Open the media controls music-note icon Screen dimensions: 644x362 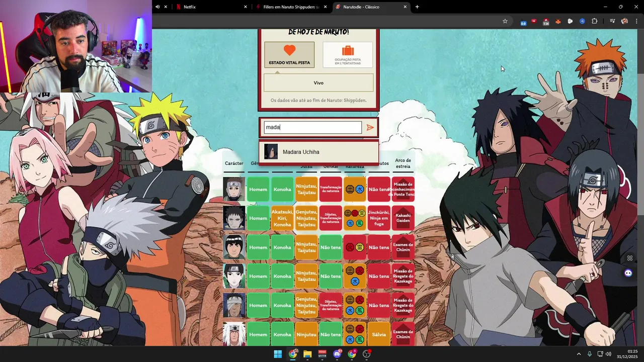[612, 21]
